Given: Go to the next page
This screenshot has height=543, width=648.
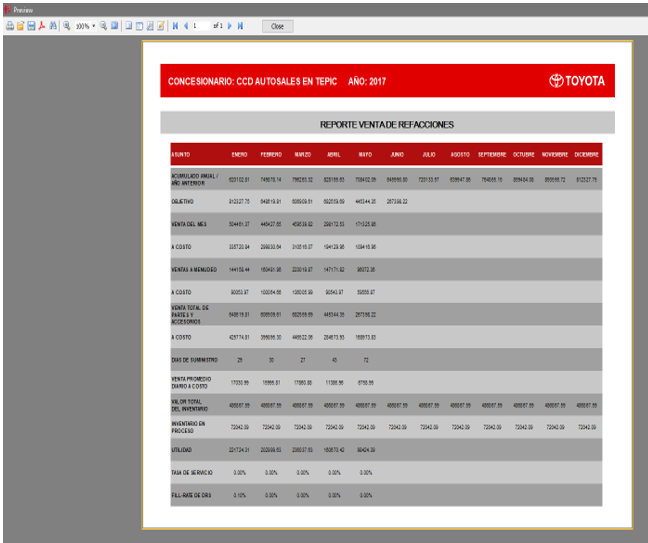Looking at the screenshot, I should pyautogui.click(x=230, y=26).
